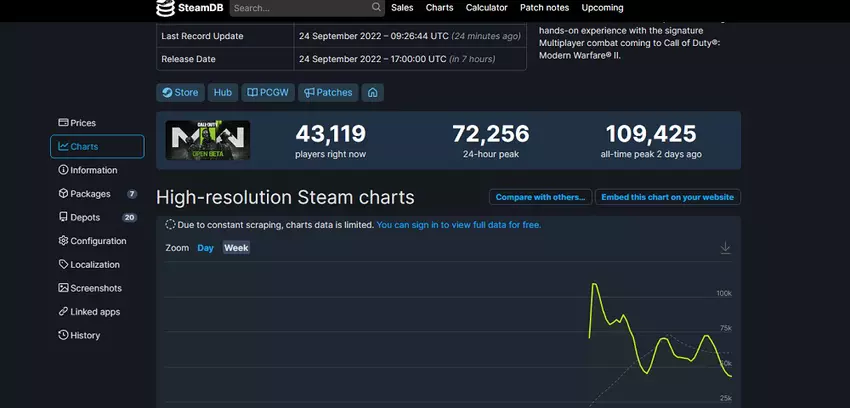Switch chart zoom to Day
The image size is (850, 408).
[x=205, y=248]
